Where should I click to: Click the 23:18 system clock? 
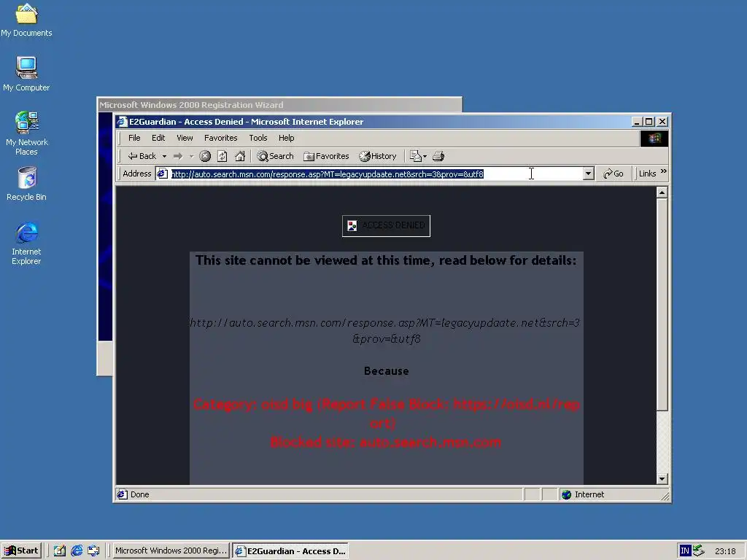pyautogui.click(x=725, y=551)
